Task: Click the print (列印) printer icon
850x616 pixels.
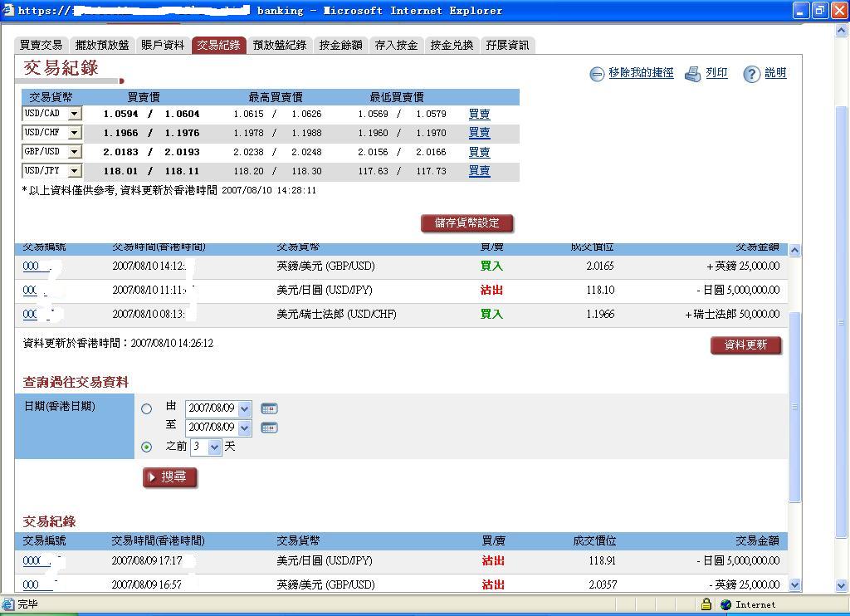Action: tap(692, 74)
